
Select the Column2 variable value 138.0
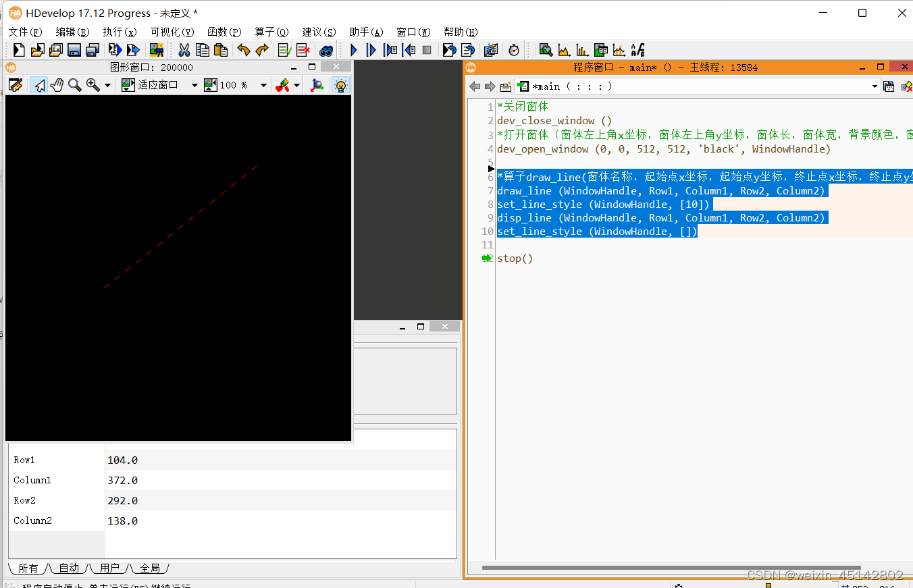(122, 520)
